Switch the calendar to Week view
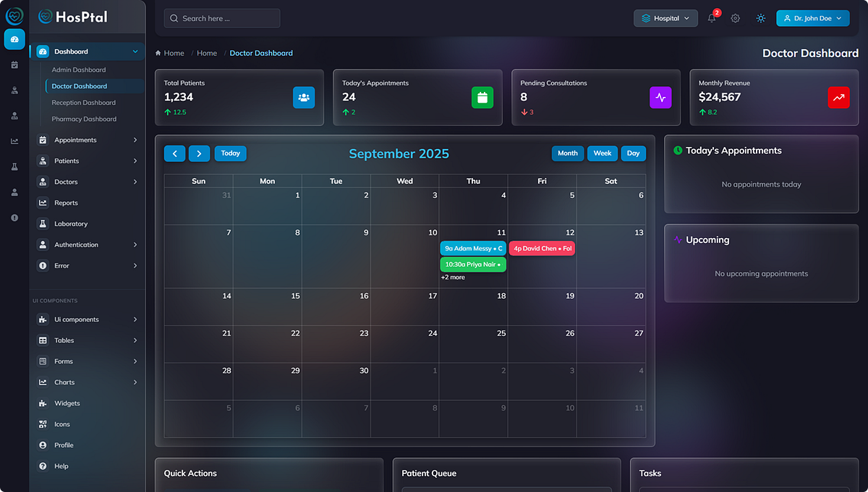This screenshot has width=868, height=492. (602, 153)
